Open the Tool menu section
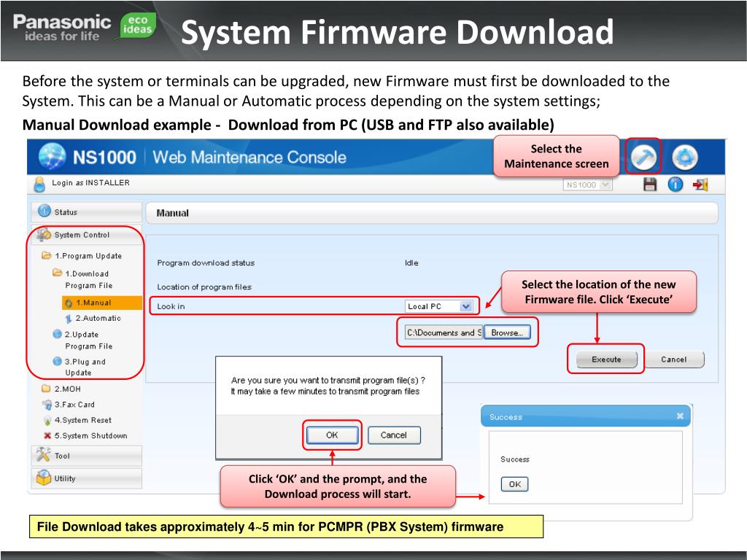Screen dimensions: 747x560 tap(86, 456)
